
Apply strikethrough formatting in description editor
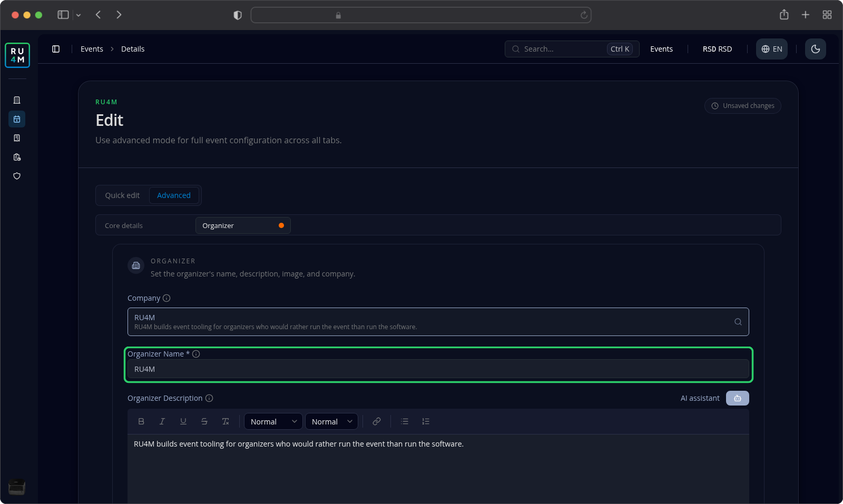pyautogui.click(x=204, y=421)
